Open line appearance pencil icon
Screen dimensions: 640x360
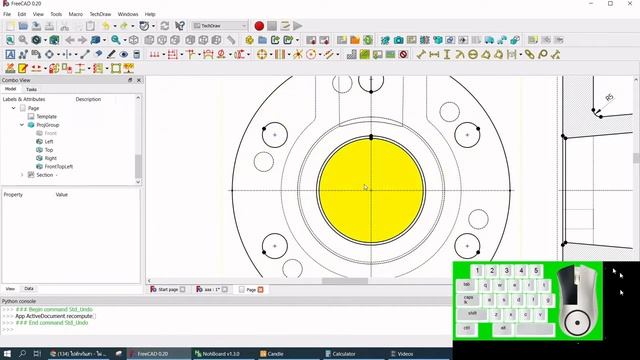pos(111,54)
